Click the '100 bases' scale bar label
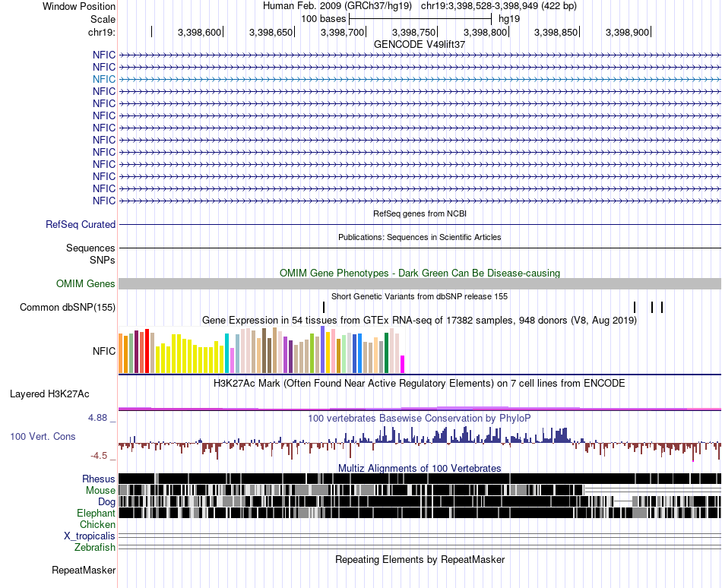This screenshot has width=722, height=588. pos(323,19)
